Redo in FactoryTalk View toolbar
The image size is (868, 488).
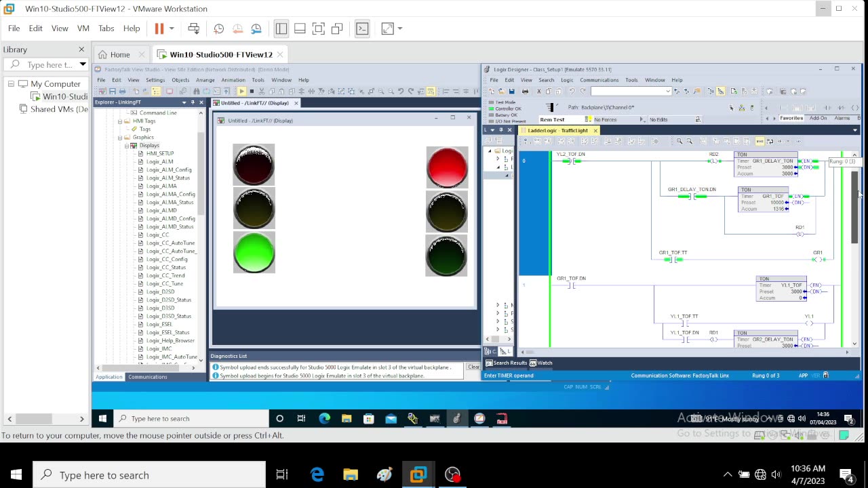pos(411,91)
